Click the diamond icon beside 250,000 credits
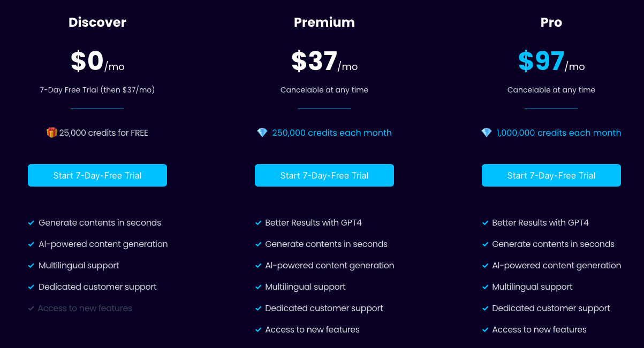Viewport: 644px width, 348px height. pyautogui.click(x=262, y=133)
